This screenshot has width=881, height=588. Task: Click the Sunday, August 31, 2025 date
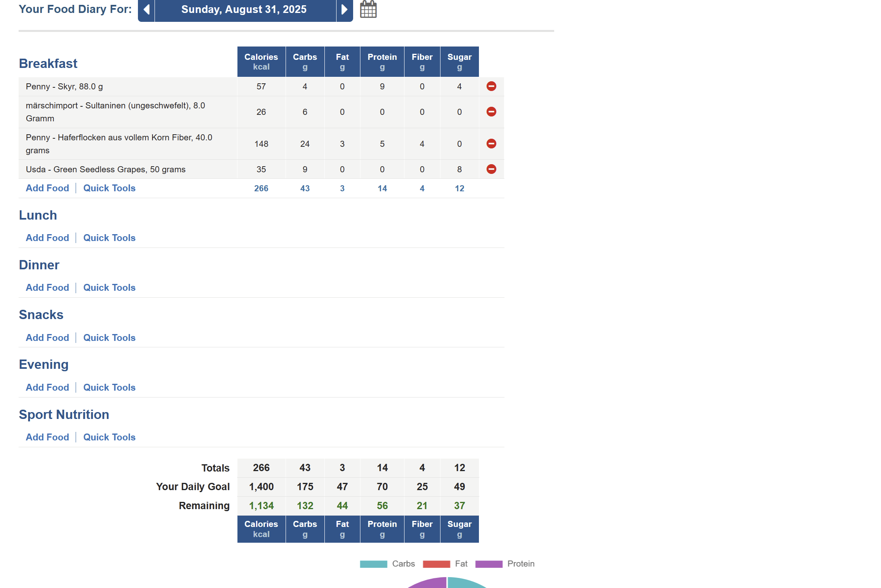tap(244, 10)
